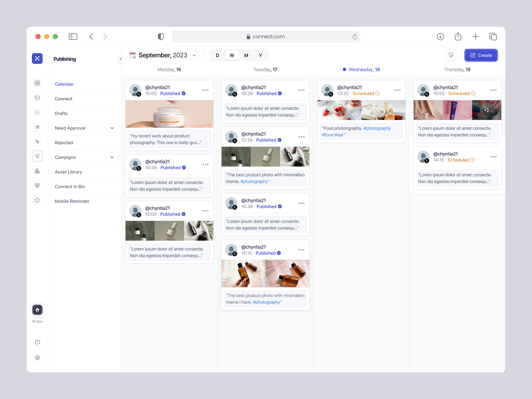Viewport: 532px width, 399px height.
Task: Open the inbox mail icon
Action: [x=37, y=98]
